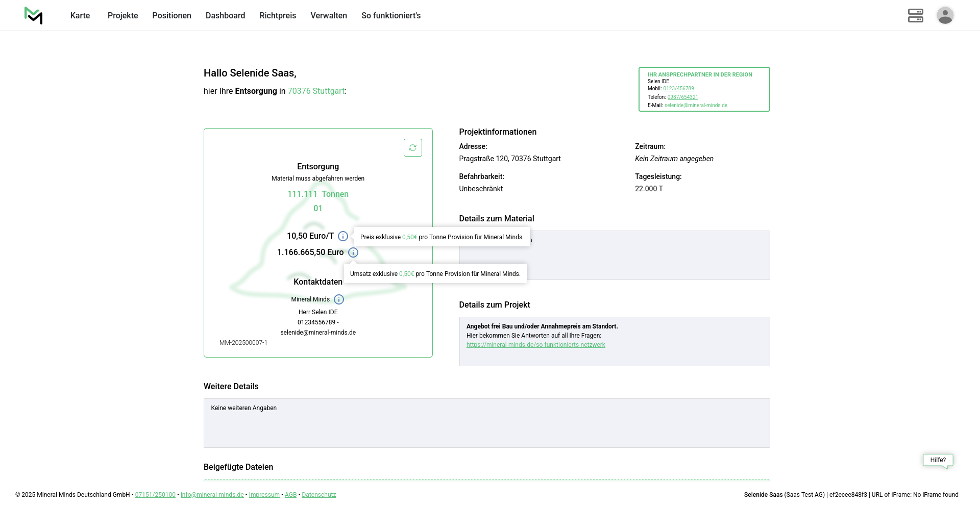Open the So funktioniert's page

point(391,16)
